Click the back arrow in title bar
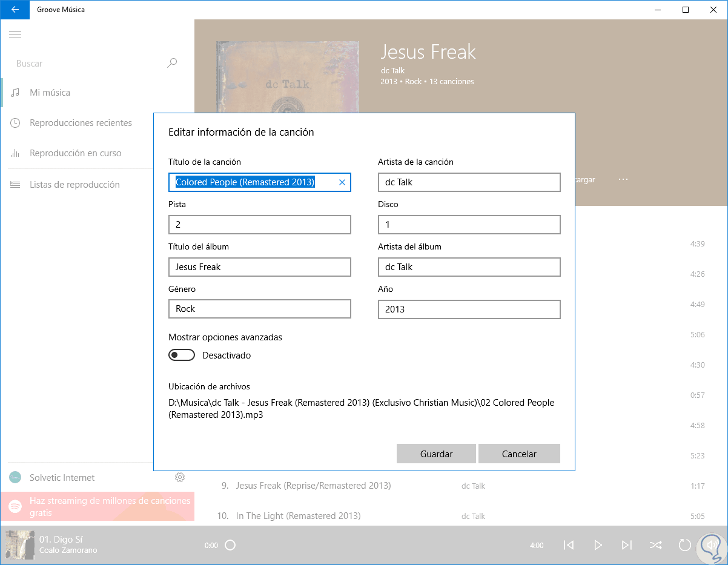The image size is (728, 565). pyautogui.click(x=15, y=10)
